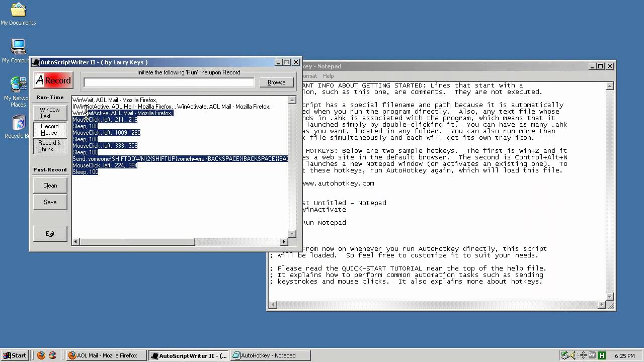644x362 pixels.
Task: Click 'www.autohotkey.com' text in Notepad
Action: 338,184
